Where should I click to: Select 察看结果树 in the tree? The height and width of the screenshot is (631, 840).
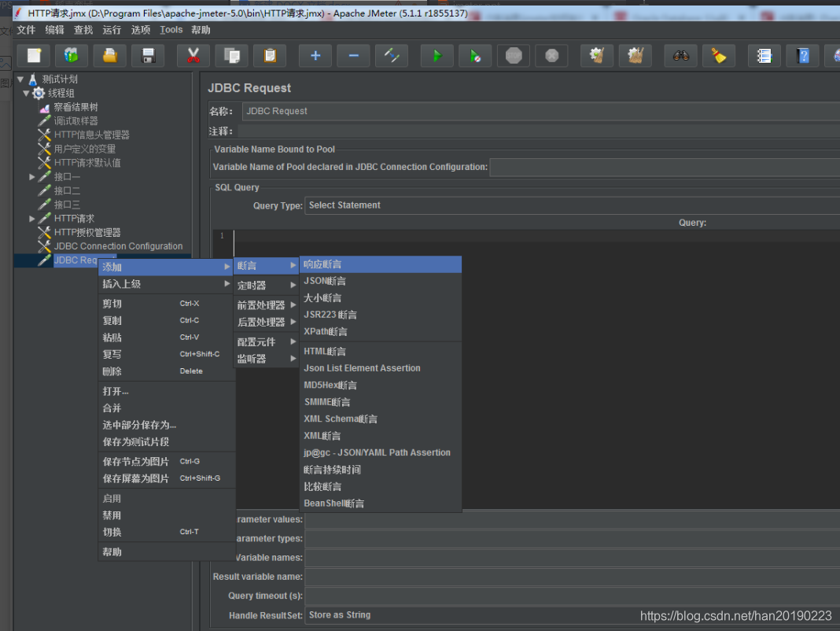(75, 107)
